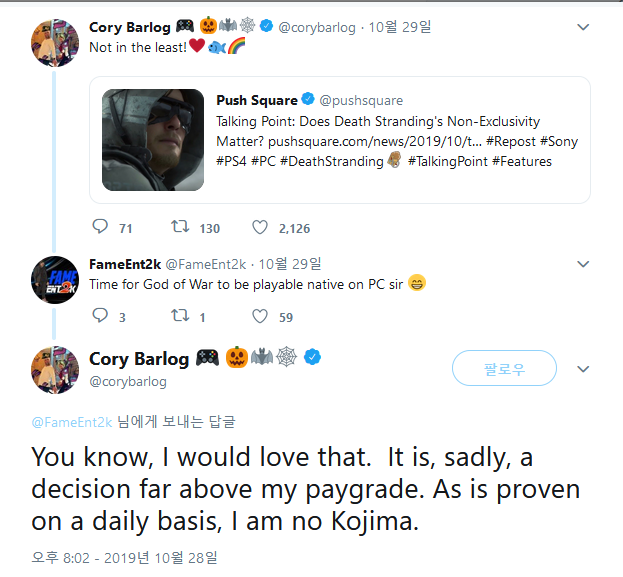Retweet Cory Barlog's top tweet

pos(181,228)
